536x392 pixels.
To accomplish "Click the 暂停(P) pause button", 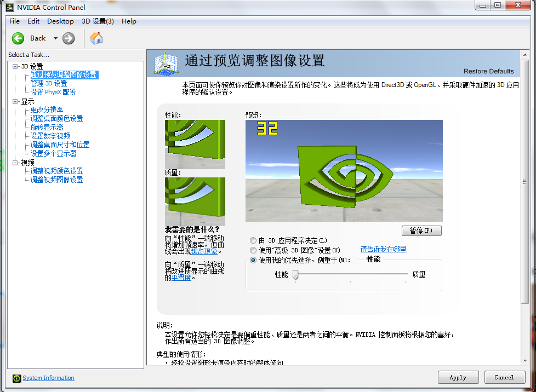I will 421,231.
